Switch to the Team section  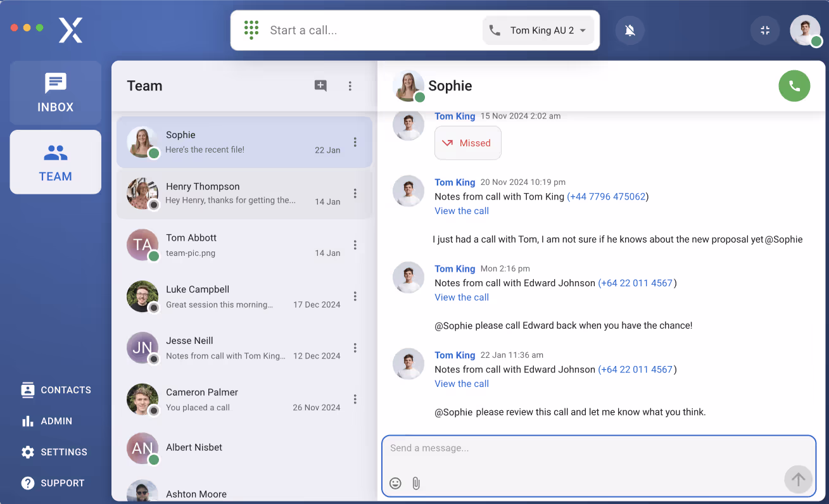click(56, 162)
